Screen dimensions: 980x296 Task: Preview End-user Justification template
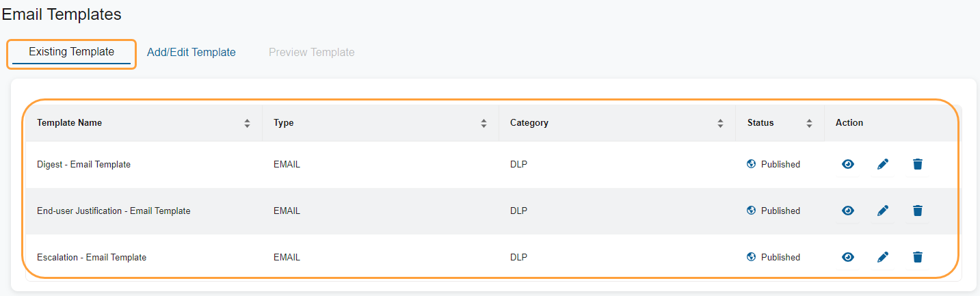(x=848, y=211)
